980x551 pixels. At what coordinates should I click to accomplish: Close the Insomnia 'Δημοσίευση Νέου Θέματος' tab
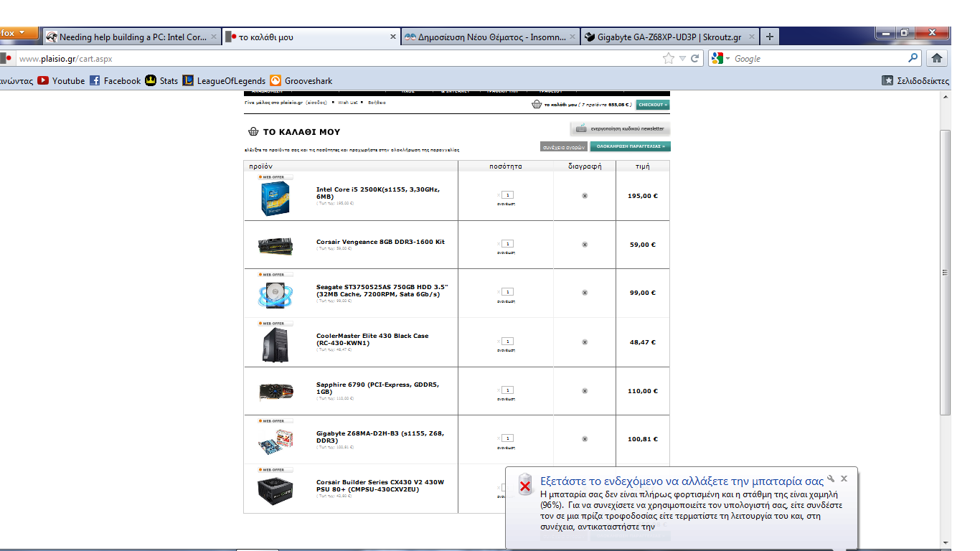click(x=573, y=37)
